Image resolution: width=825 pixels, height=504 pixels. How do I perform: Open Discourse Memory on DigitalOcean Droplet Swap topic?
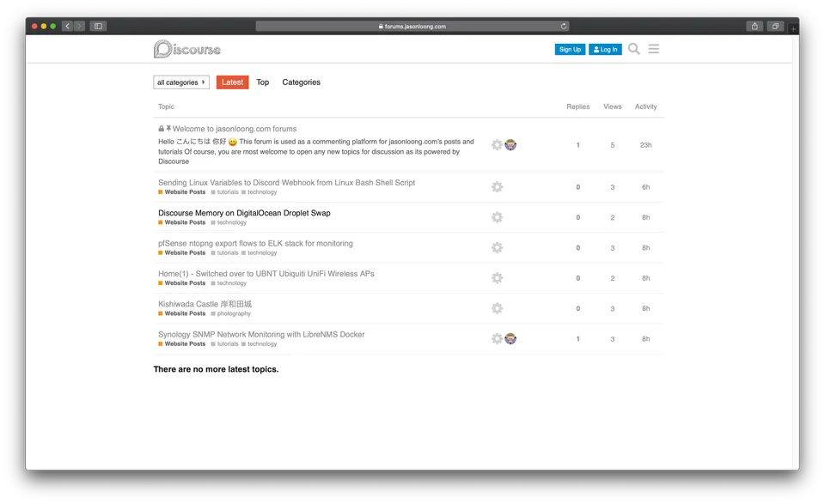click(x=244, y=213)
